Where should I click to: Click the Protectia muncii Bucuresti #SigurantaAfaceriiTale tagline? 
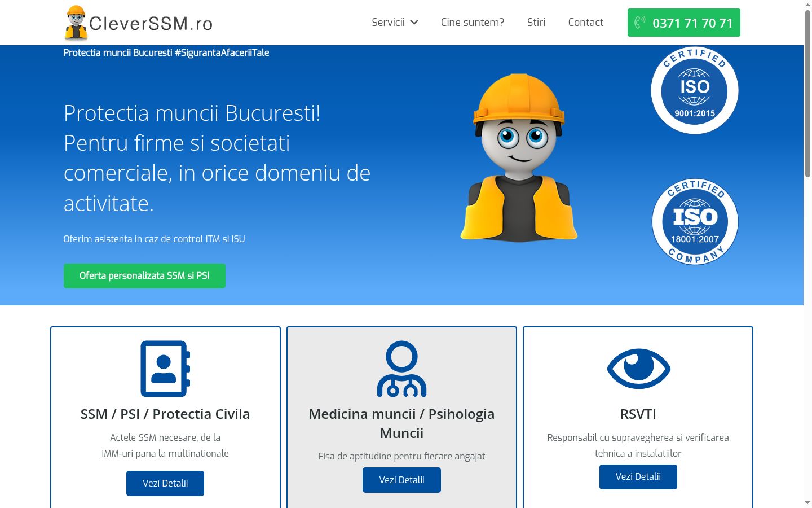(x=166, y=53)
